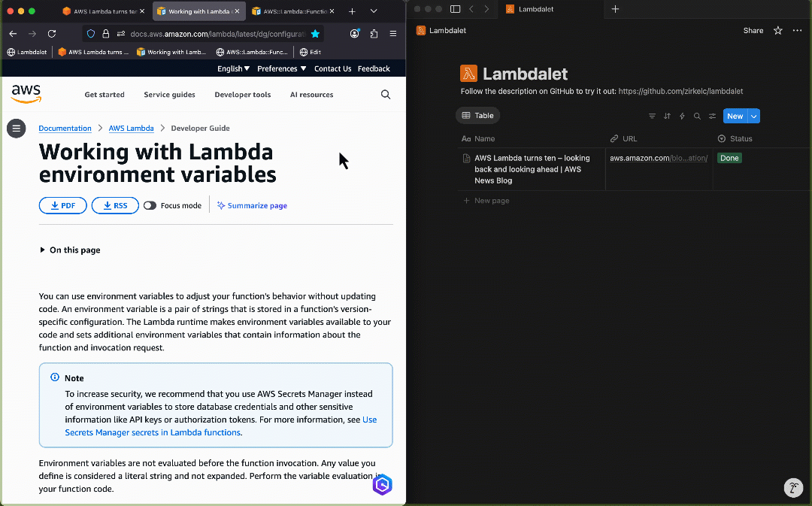Screen dimensions: 812x506
Task: Filter the Notion database
Action: (x=652, y=116)
